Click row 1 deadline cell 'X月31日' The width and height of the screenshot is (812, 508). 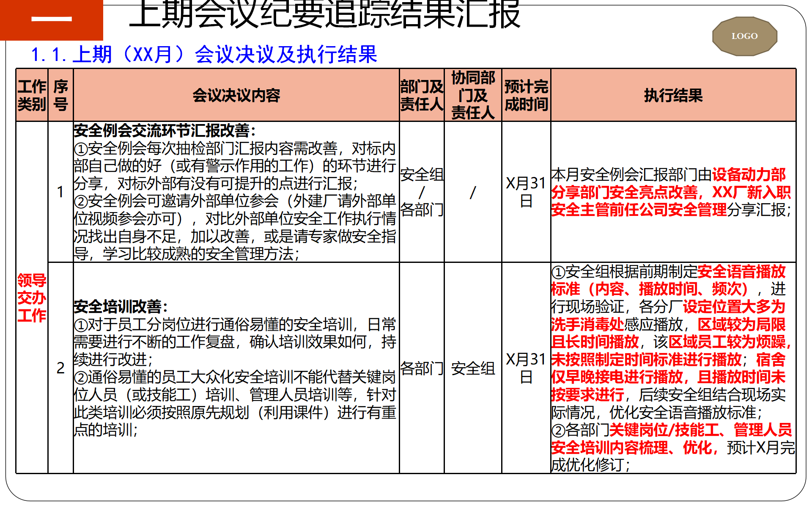click(526, 192)
